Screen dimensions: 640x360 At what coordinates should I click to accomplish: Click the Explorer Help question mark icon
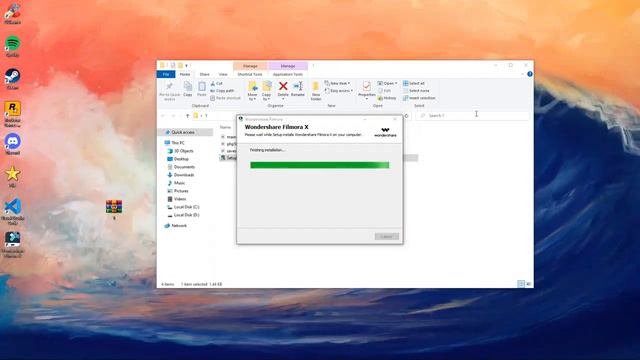(x=530, y=74)
